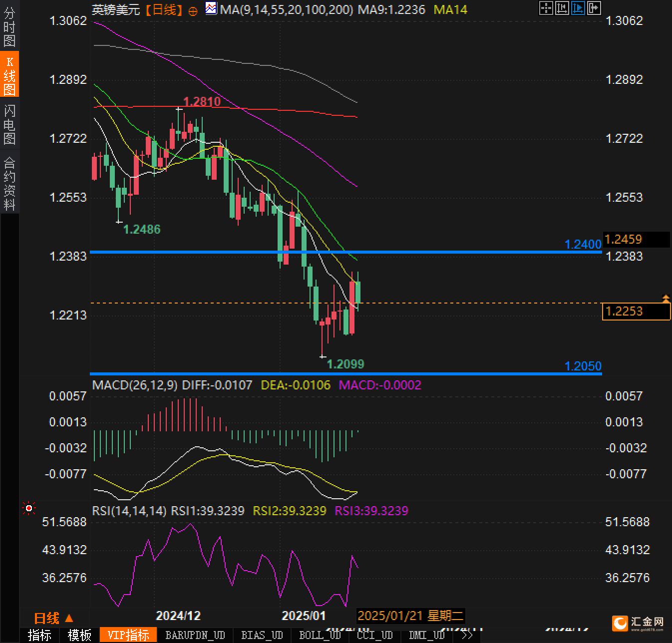
Task: Click the orange arrow marker above the 1.2253 price tag
Action: click(x=666, y=299)
